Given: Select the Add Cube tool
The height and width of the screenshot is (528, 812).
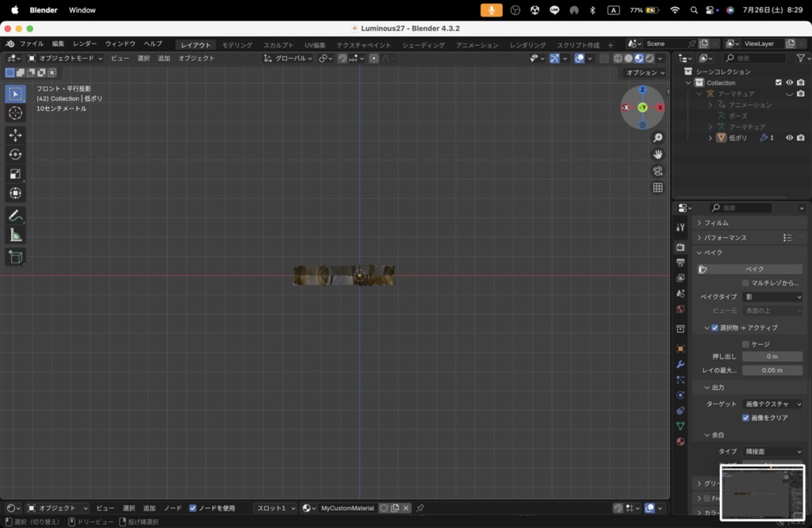Looking at the screenshot, I should click(15, 257).
